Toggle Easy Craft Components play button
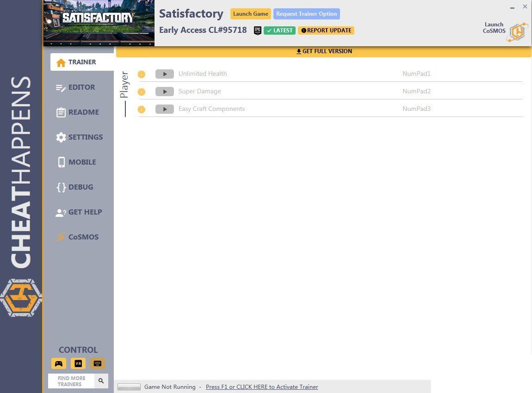Screen dimensions: 532x393 (x=165, y=109)
